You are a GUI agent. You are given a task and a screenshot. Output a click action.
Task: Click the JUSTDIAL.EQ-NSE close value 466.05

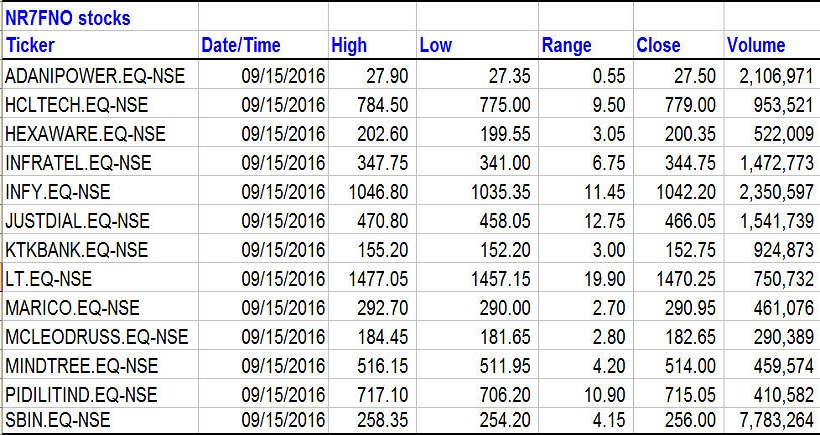(x=688, y=220)
